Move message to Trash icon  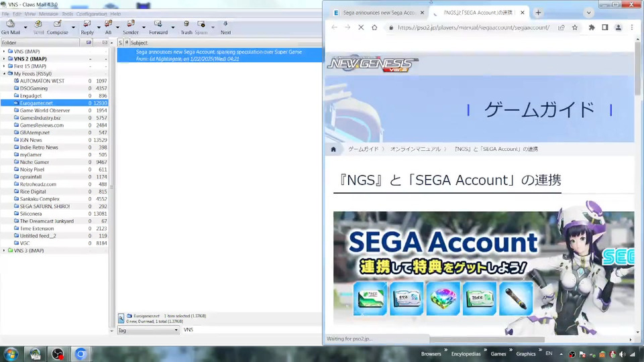(186, 27)
